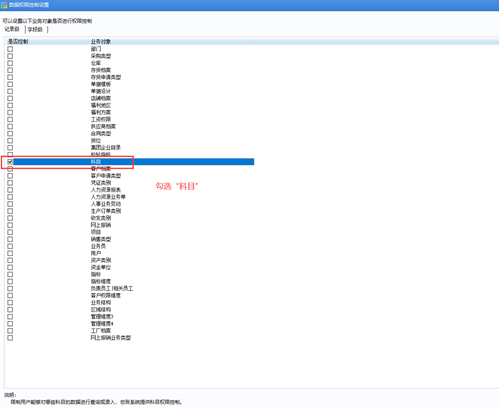499x408 pixels.
Task: Click the 凭证类别 row label
Action: [101, 183]
